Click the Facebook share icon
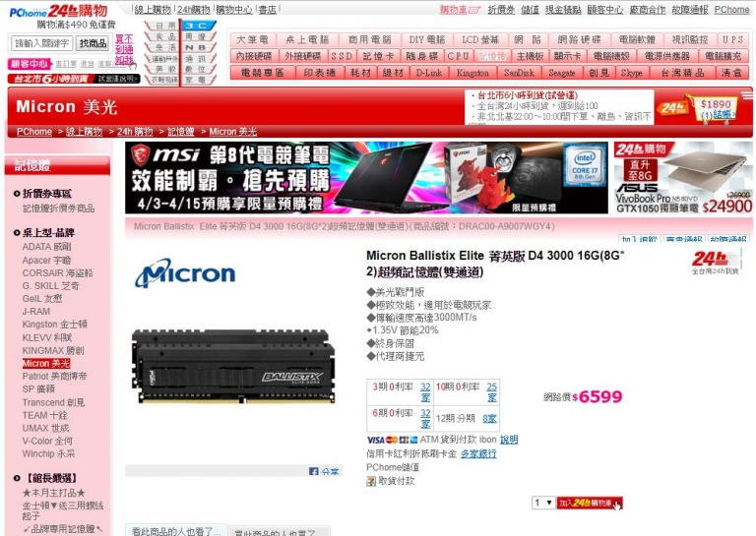Screen dimensions: 756x536 [x=313, y=471]
